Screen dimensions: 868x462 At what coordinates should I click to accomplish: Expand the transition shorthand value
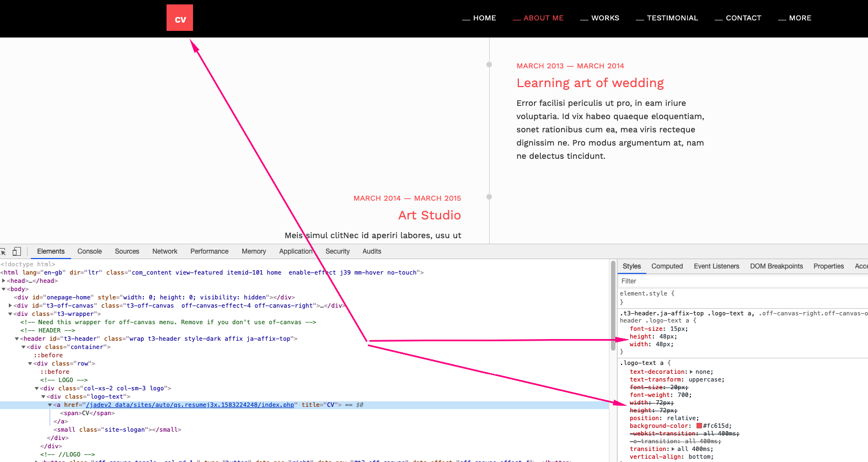click(673, 449)
